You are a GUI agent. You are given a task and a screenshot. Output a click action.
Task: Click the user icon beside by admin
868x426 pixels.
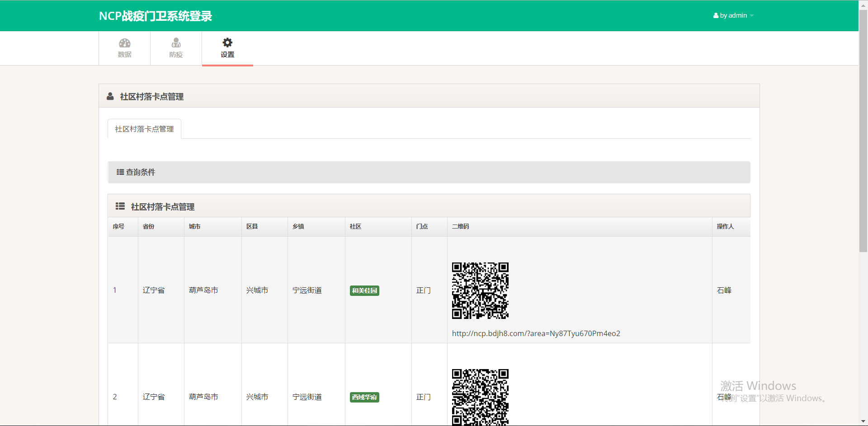point(716,15)
